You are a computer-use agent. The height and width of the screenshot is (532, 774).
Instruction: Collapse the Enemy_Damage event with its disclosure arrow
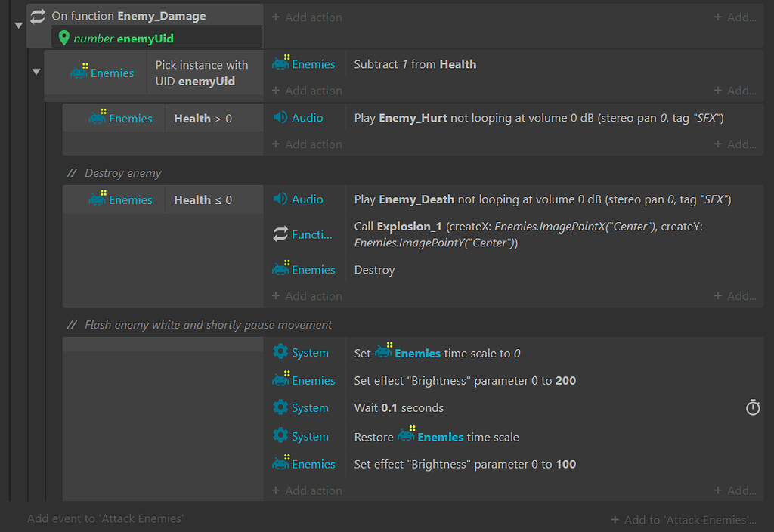tap(17, 24)
